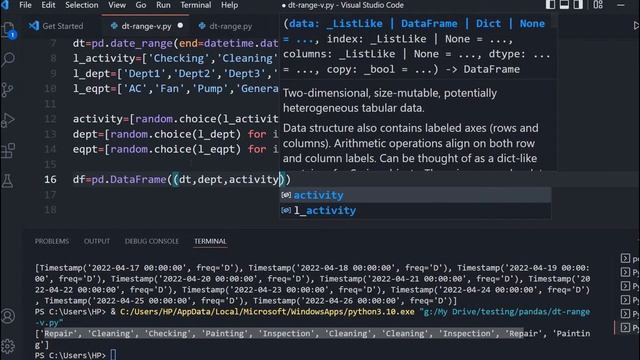The width and height of the screenshot is (640, 360).
Task: Open the Accounts menu icon
Action: pos(8,316)
